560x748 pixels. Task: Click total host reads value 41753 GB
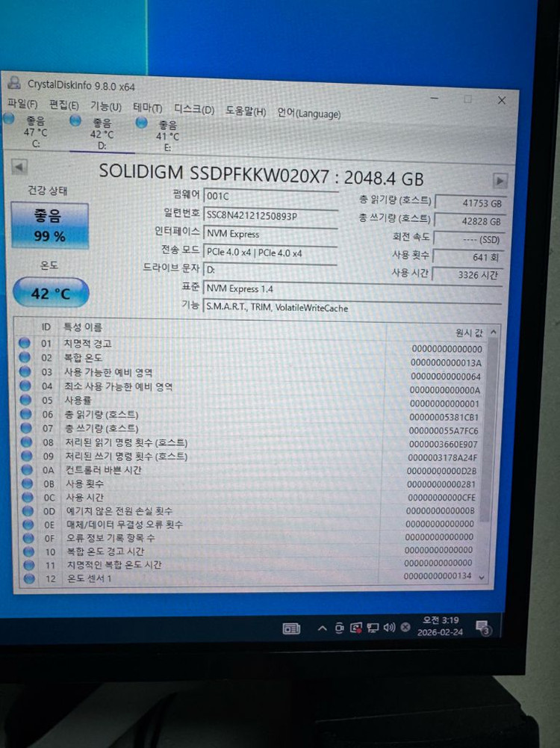pos(470,203)
